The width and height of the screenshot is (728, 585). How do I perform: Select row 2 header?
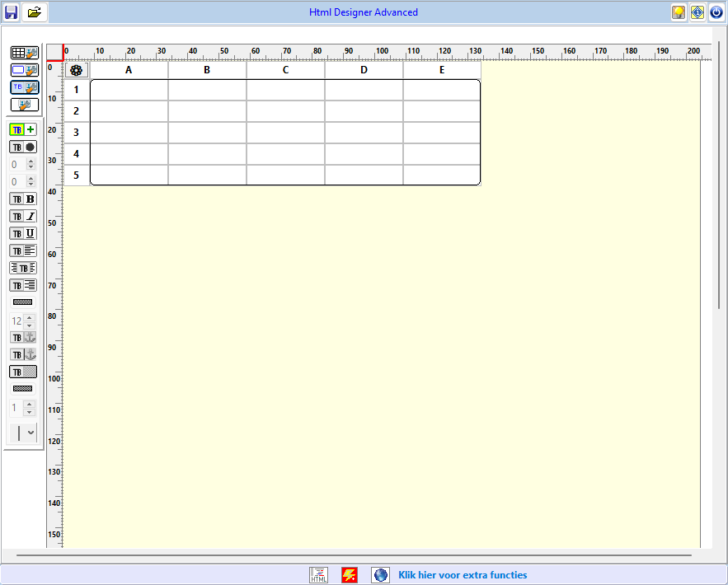tap(76, 111)
